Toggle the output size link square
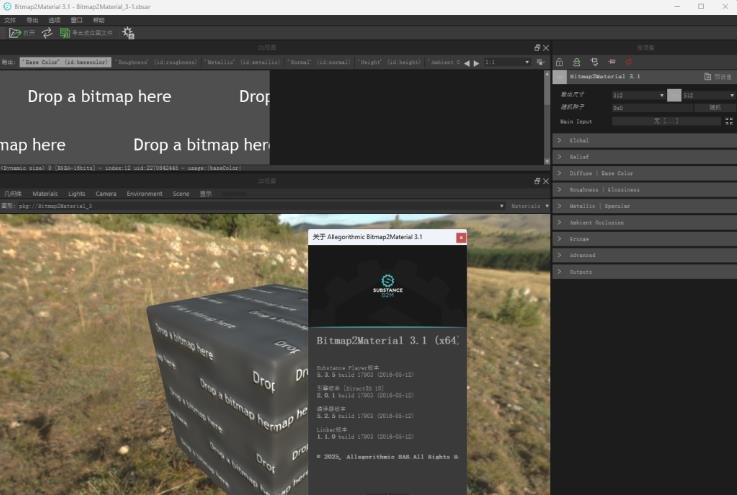Viewport: 737px width, 495px height. [674, 95]
